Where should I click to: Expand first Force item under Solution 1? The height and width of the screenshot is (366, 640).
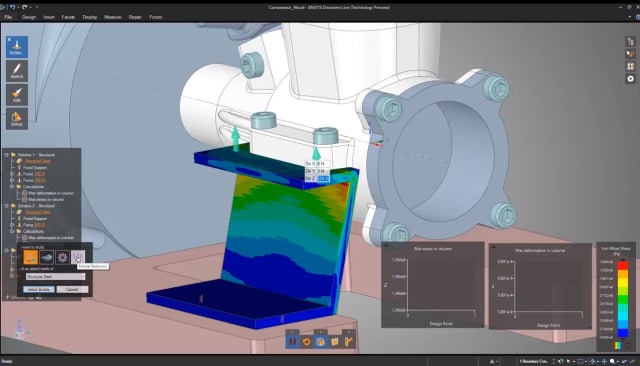click(x=12, y=174)
